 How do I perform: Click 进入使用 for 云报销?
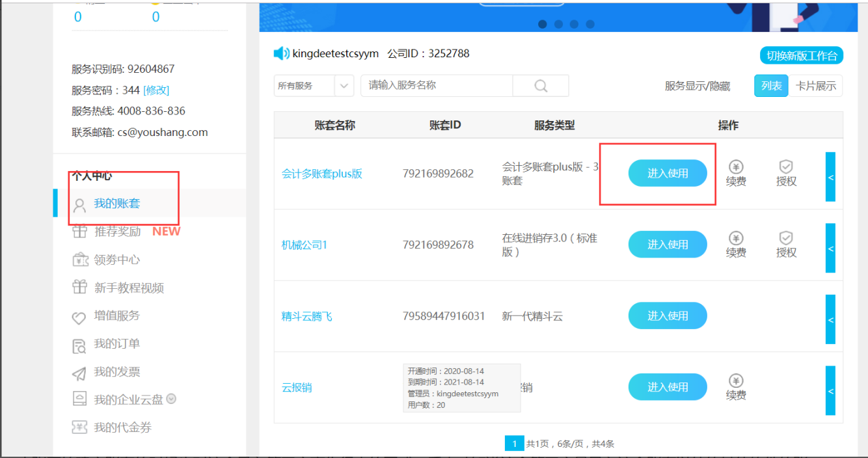[x=668, y=387]
